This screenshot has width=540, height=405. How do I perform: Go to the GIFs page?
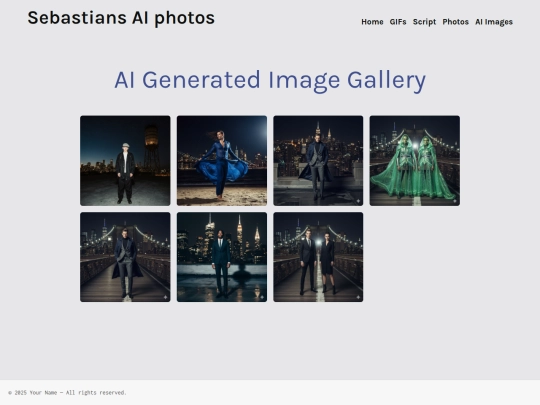pos(398,22)
